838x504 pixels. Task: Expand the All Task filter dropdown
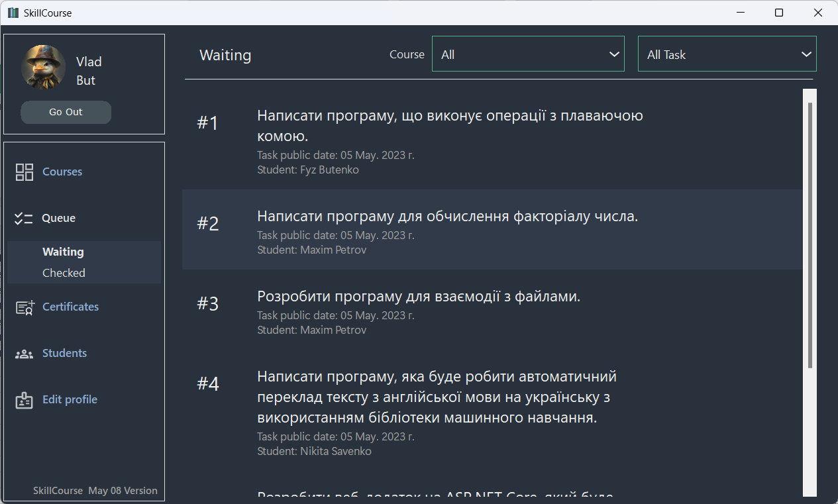(727, 54)
